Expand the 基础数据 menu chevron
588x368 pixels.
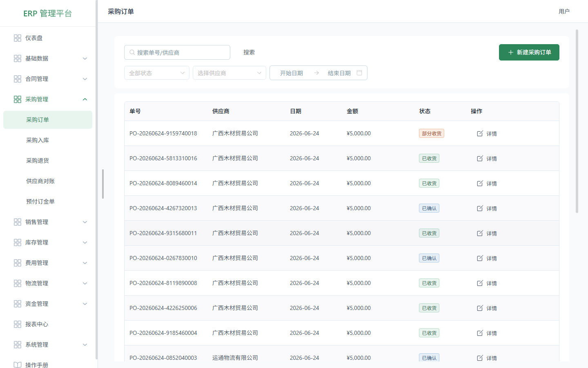[85, 58]
